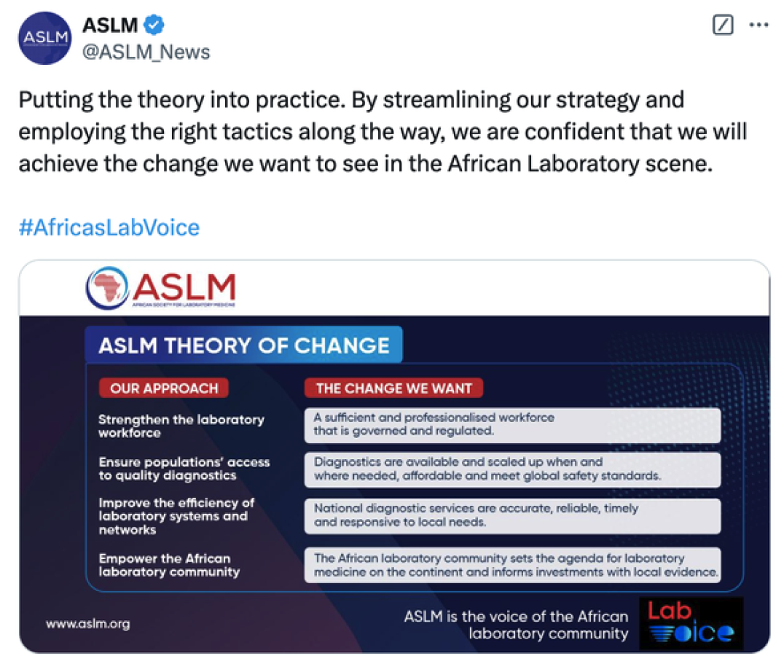Click the ASLM profile avatar
This screenshot has height=672, width=784.
[45, 38]
